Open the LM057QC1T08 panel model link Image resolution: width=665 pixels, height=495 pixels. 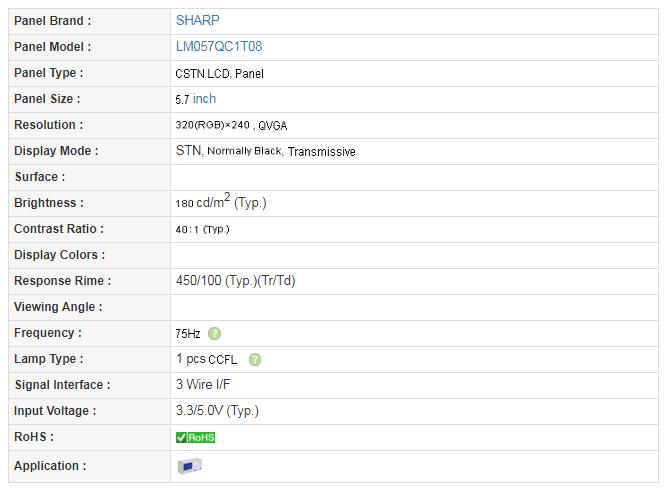coord(219,46)
